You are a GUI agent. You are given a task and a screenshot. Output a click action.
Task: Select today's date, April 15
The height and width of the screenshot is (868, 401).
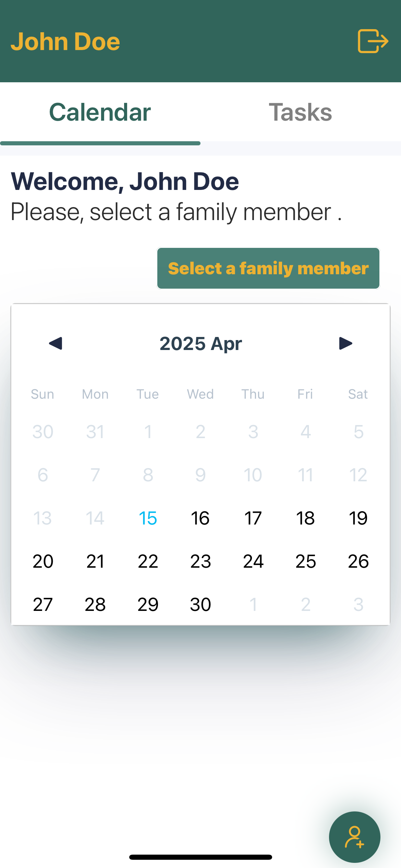(148, 518)
